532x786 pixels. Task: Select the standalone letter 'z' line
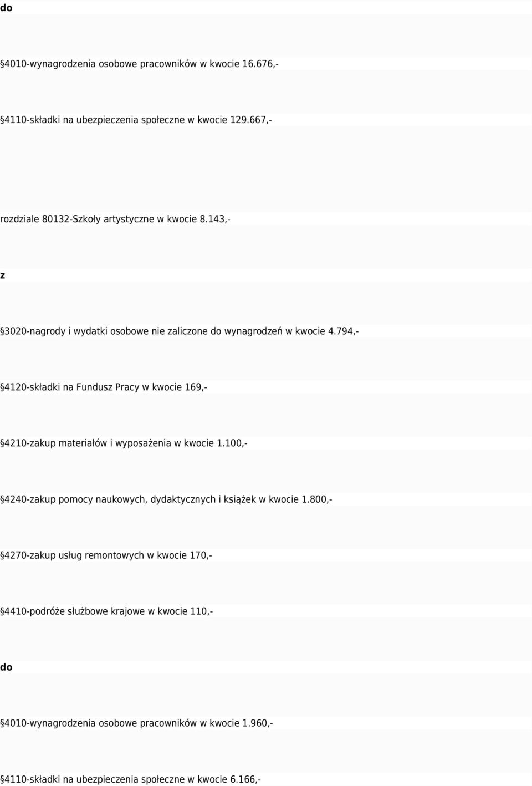3,275
